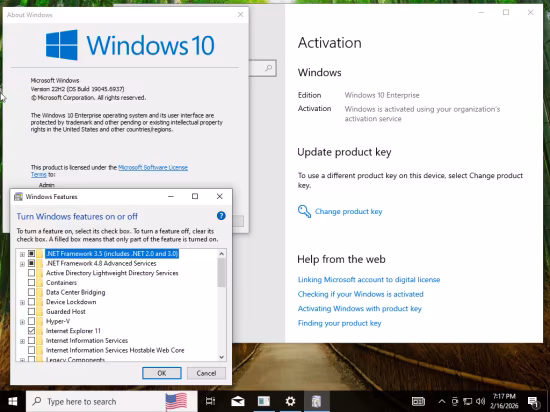
Task: Open the touch keyboard tray icon
Action: pos(418,401)
